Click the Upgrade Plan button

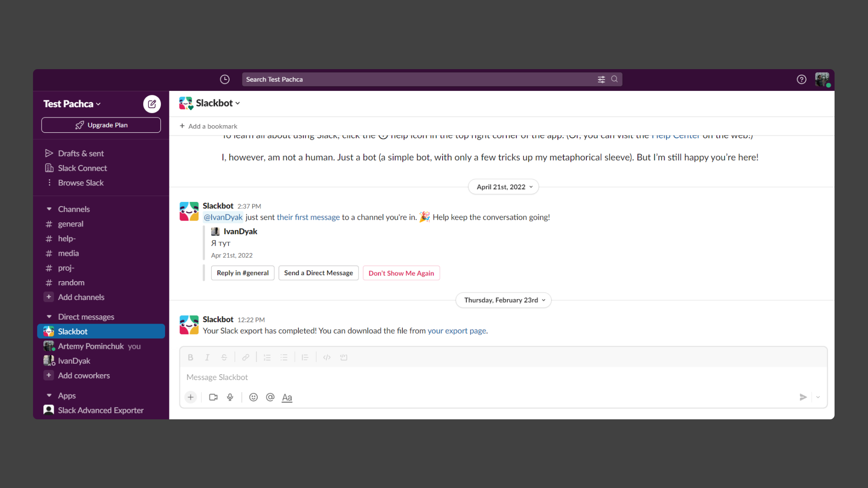coord(101,125)
